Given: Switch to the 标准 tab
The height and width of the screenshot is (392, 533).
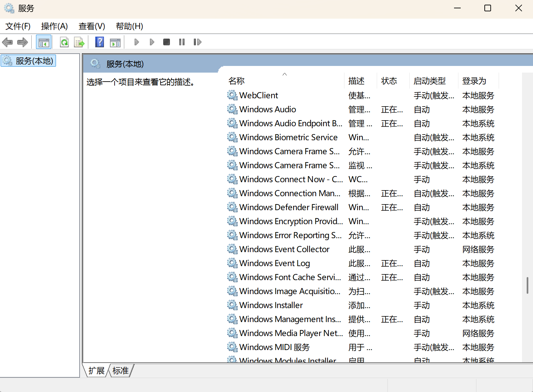Looking at the screenshot, I should pyautogui.click(x=121, y=371).
